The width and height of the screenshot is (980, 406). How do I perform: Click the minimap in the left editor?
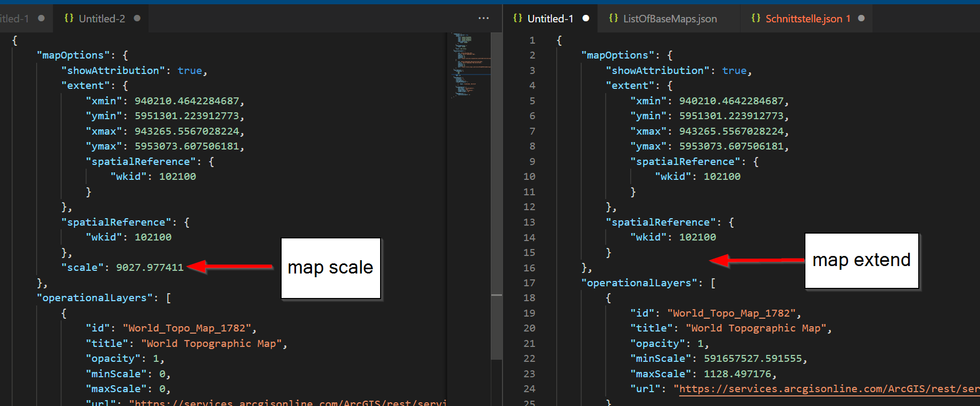pos(471,64)
